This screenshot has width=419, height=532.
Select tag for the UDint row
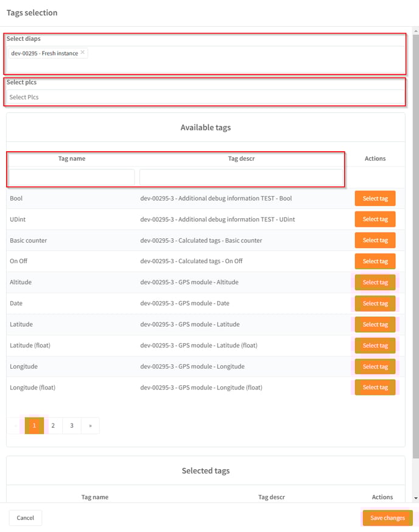(375, 219)
